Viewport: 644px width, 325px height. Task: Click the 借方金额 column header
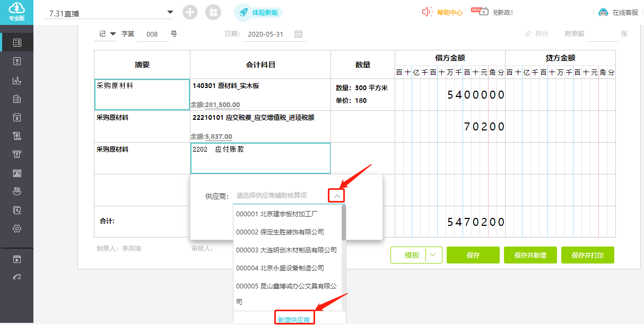point(450,58)
